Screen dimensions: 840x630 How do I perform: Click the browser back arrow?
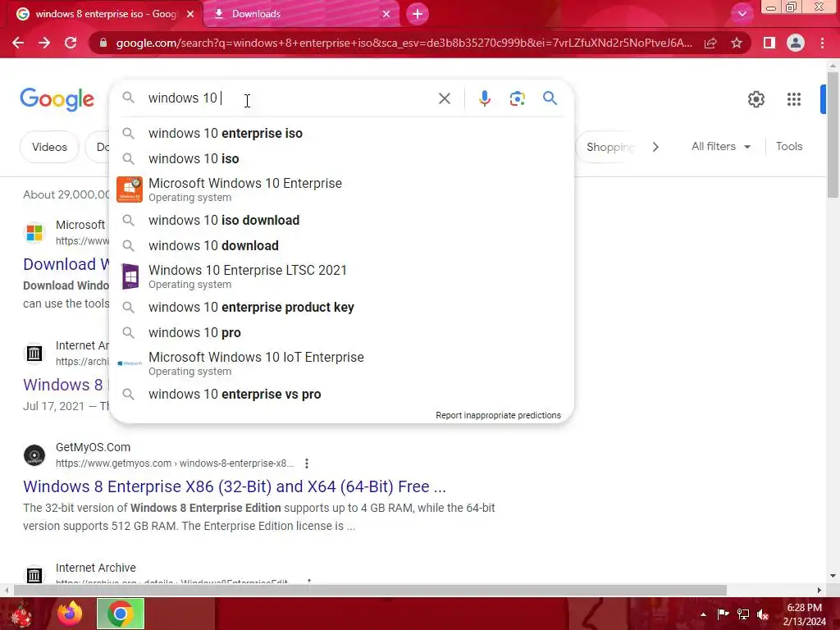click(18, 43)
